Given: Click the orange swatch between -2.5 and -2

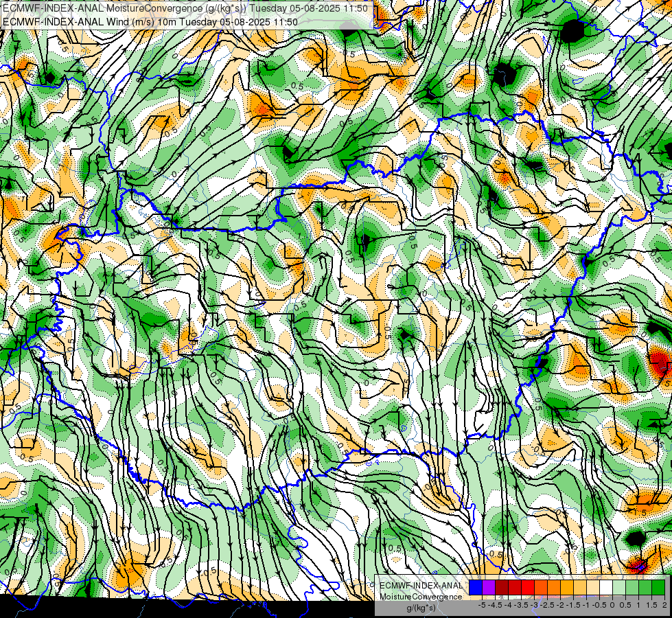Looking at the screenshot, I should pos(554,587).
